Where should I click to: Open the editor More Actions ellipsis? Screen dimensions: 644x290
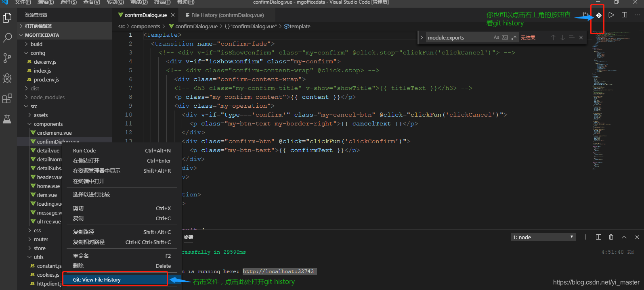pyautogui.click(x=637, y=15)
